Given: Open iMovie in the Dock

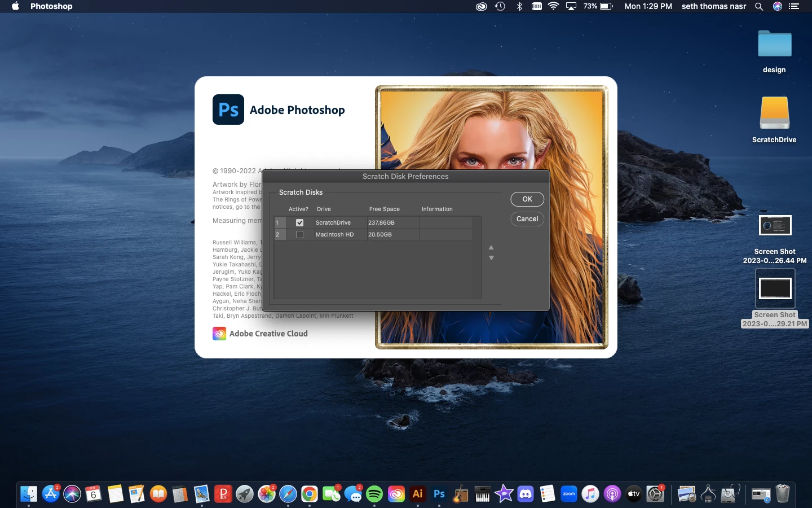Looking at the screenshot, I should 504,494.
